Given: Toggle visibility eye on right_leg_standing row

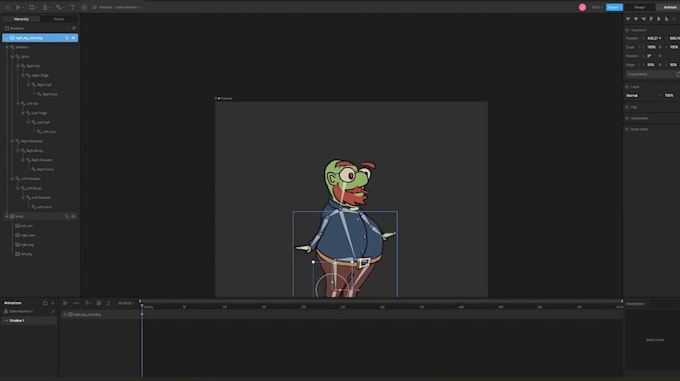Looking at the screenshot, I should tap(73, 38).
